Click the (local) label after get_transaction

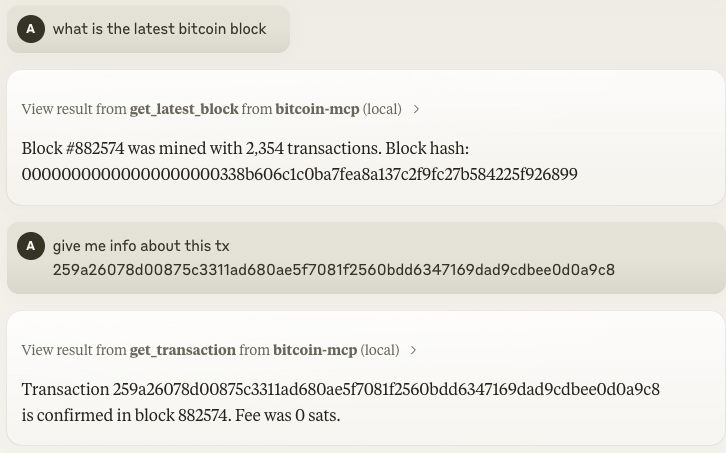coord(380,350)
